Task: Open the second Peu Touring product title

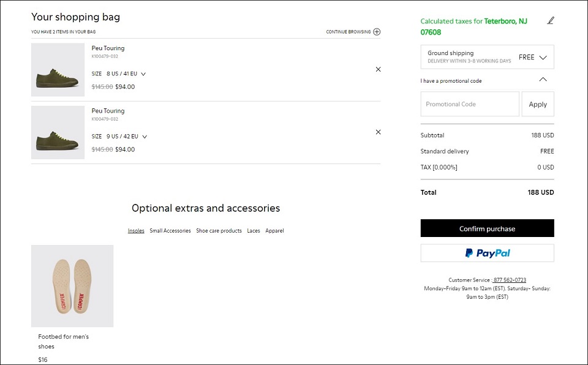Action: coord(108,111)
